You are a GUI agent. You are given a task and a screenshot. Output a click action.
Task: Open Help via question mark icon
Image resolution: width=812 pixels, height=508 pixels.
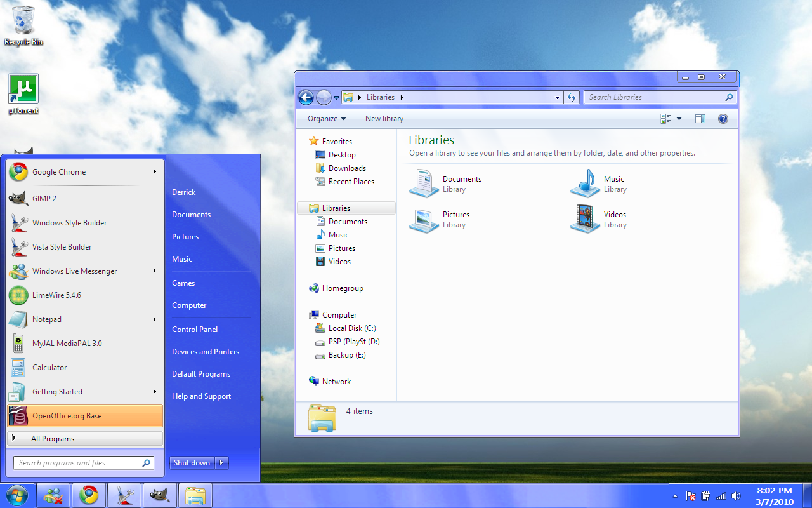pyautogui.click(x=723, y=119)
